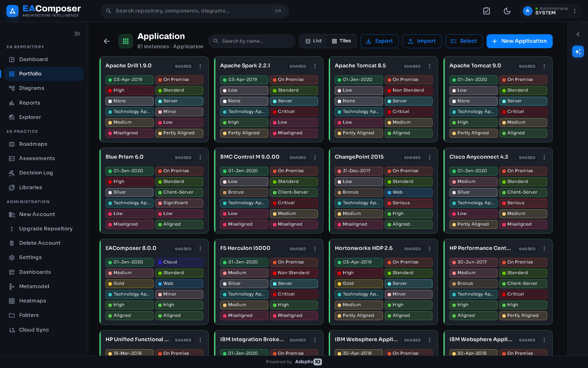Screen dimensions: 588x368
Task: Expand the right side panel chevron
Action: point(578,34)
